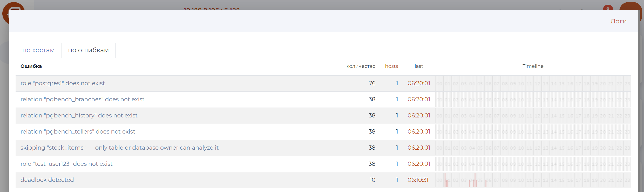This screenshot has height=192, width=644.
Task: Click the count 76 for postgres1 error
Action: [372, 83]
